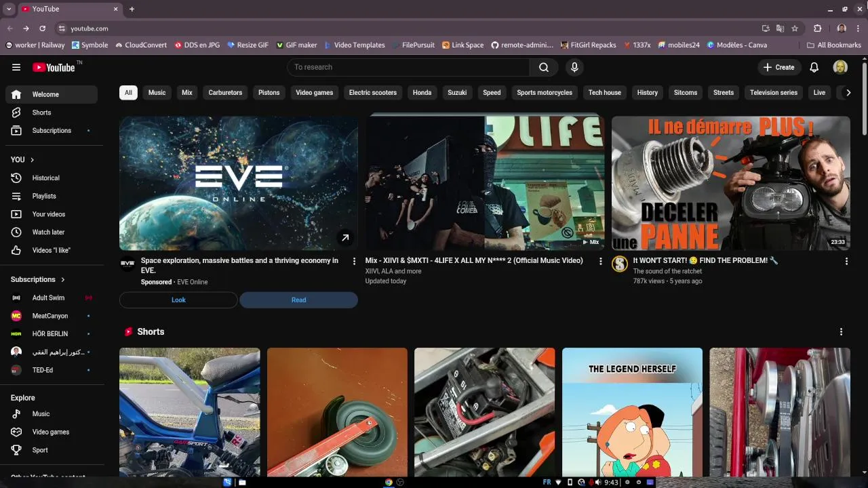This screenshot has height=488, width=868.
Task: Click the YouTube logo
Action: click(54, 67)
